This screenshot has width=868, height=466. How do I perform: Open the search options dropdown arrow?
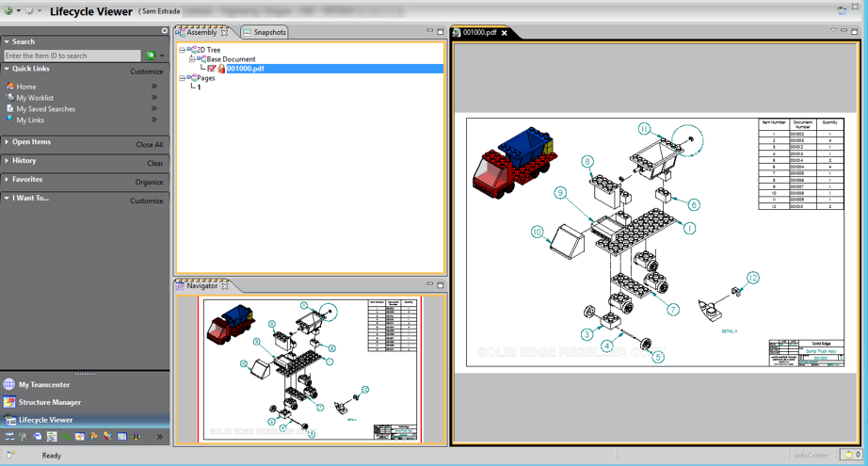pyautogui.click(x=162, y=56)
